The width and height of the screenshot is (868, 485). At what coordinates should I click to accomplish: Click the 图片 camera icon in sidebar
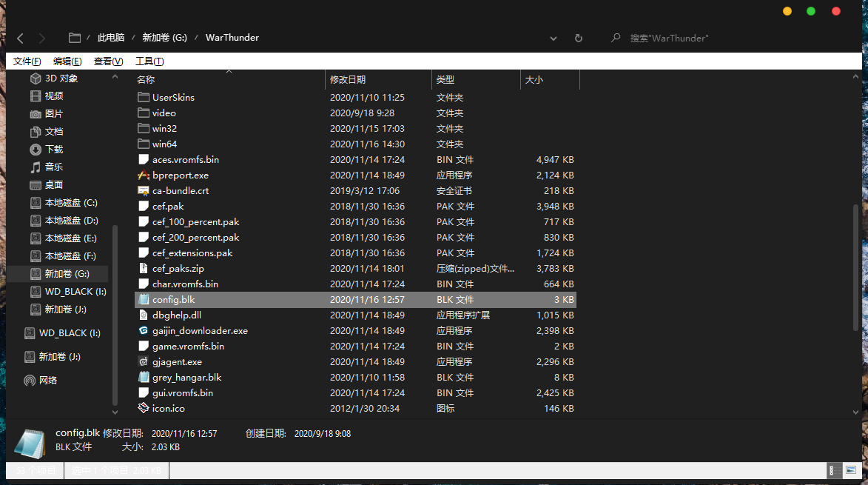tap(36, 114)
